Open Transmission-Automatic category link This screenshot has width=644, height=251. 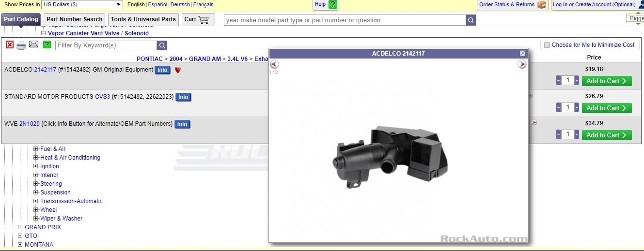click(x=71, y=201)
